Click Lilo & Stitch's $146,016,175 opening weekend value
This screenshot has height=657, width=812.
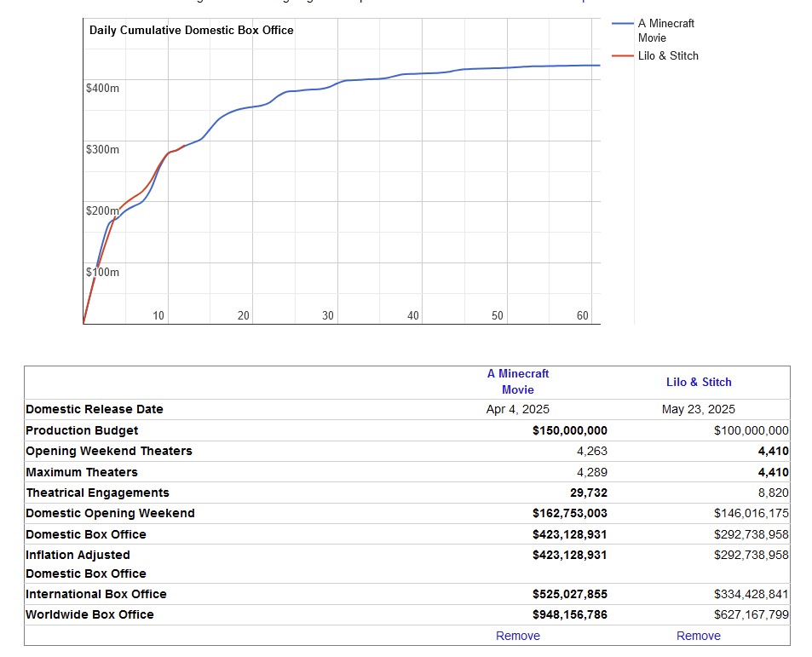[751, 513]
